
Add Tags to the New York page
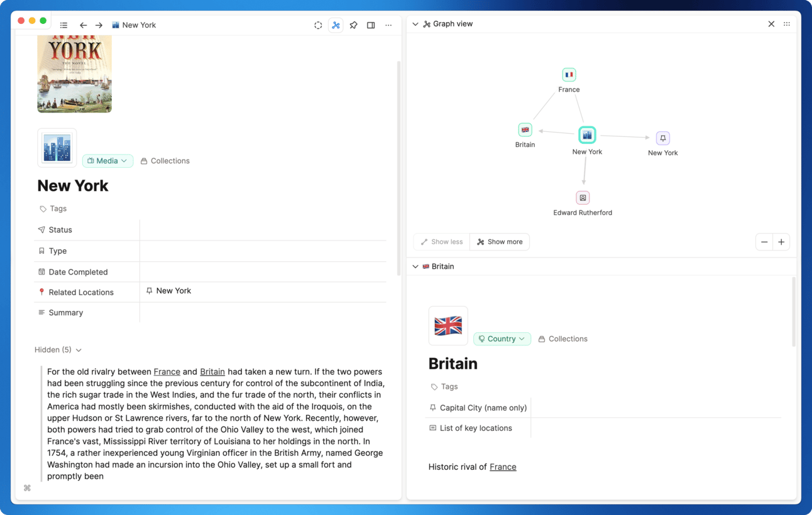coord(53,209)
